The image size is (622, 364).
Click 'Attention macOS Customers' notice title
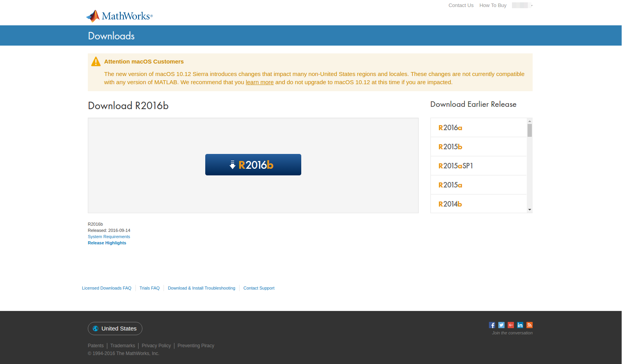[144, 62]
